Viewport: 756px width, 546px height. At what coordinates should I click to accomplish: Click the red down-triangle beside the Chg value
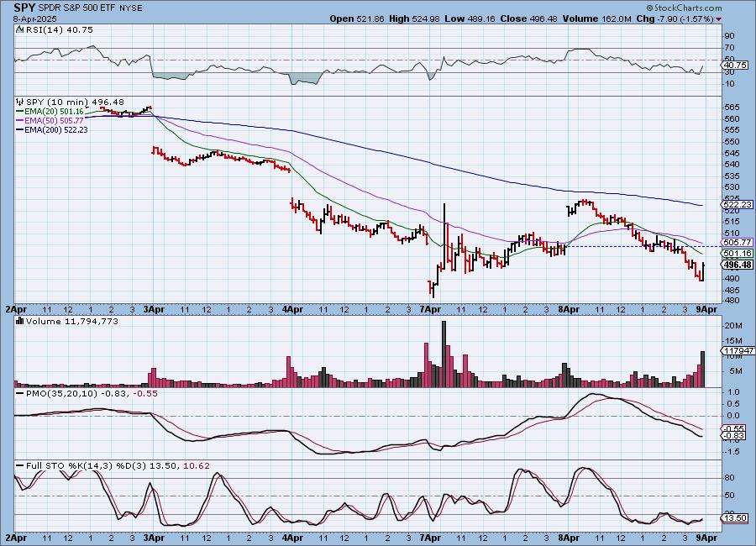point(719,18)
